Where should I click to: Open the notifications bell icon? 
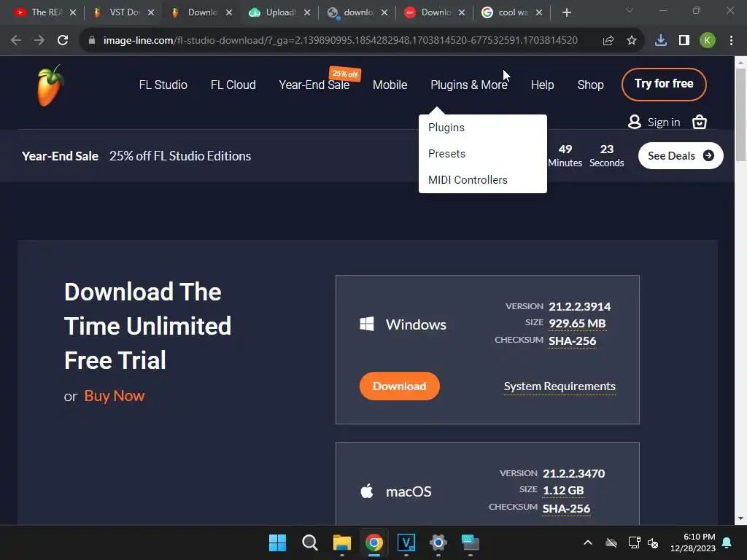point(727,542)
